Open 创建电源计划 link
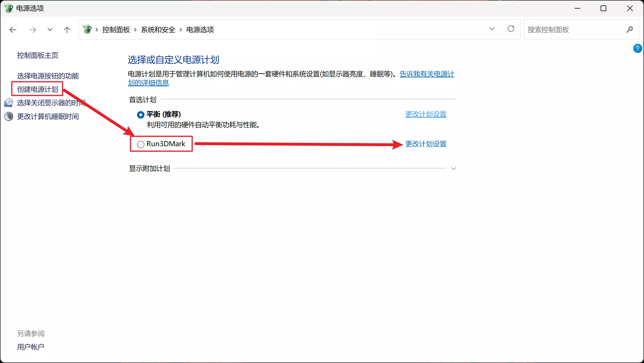Viewport: 644px width, 363px height. point(37,89)
